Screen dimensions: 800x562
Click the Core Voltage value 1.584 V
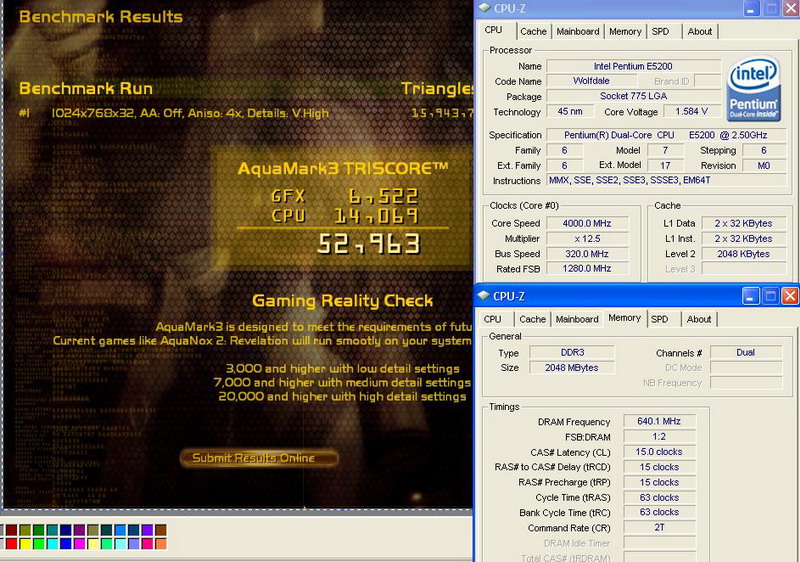(x=691, y=111)
